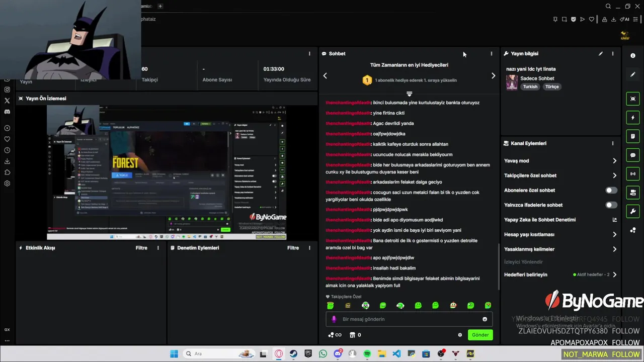Click the Instagram icon in the Opera sidebar
The image size is (644, 362).
7,89
